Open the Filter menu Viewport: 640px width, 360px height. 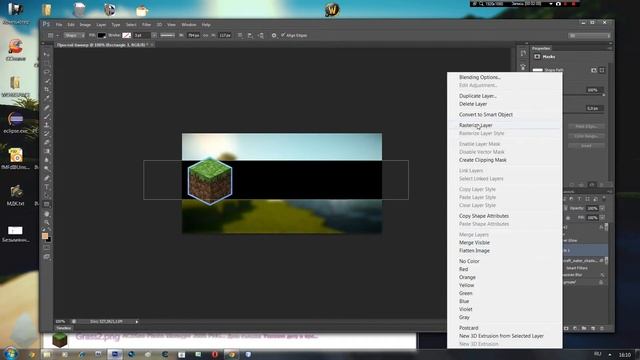[146, 25]
